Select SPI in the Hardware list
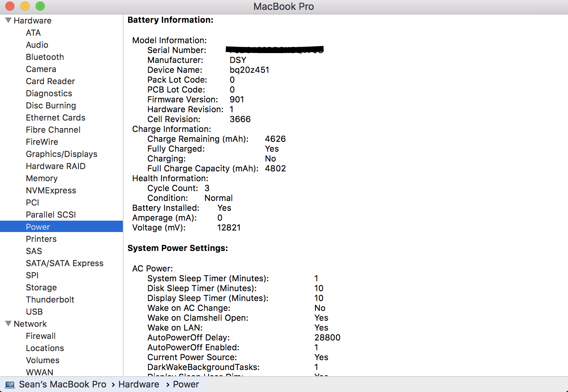568x392 pixels. pos(32,275)
